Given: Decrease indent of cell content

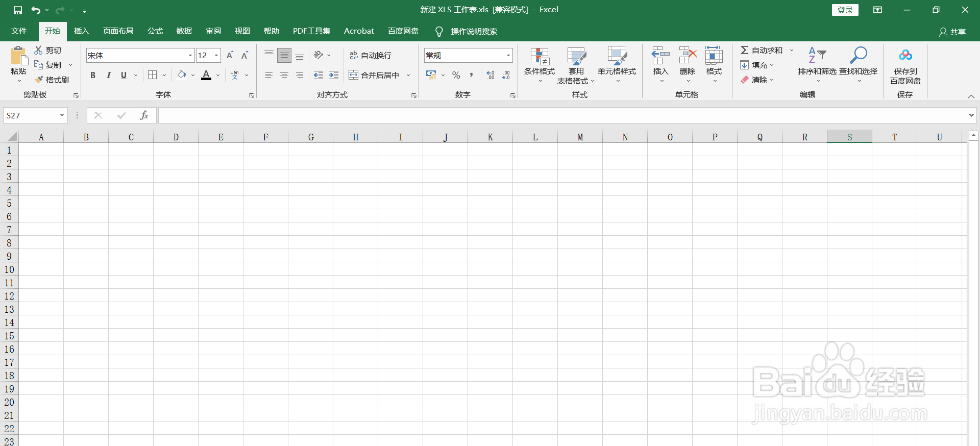Looking at the screenshot, I should point(318,75).
